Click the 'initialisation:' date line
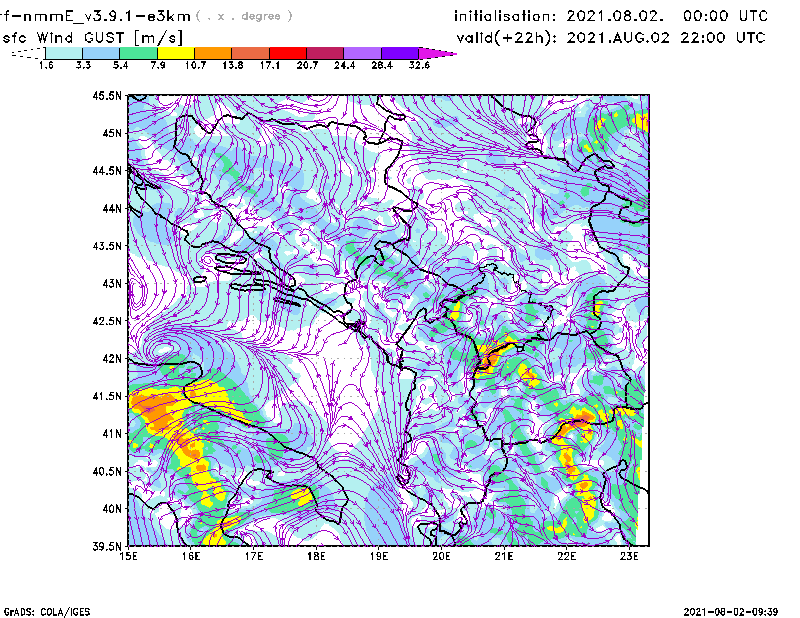 pyautogui.click(x=611, y=16)
